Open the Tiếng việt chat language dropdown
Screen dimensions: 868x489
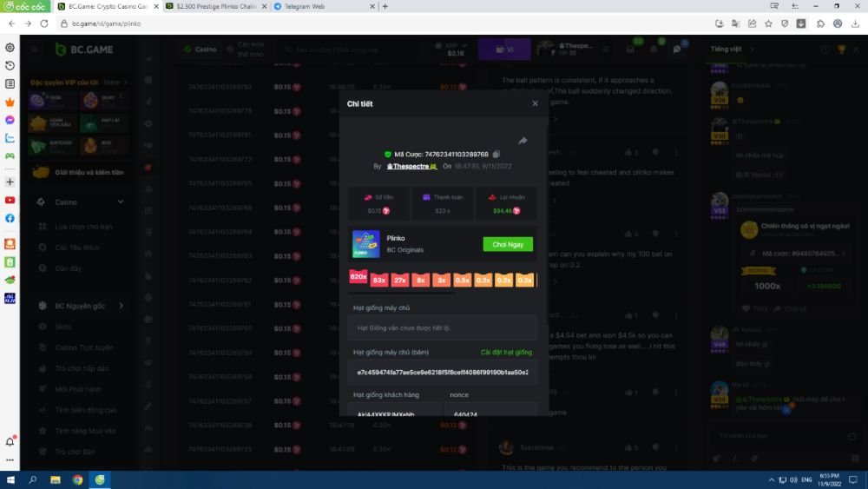727,49
